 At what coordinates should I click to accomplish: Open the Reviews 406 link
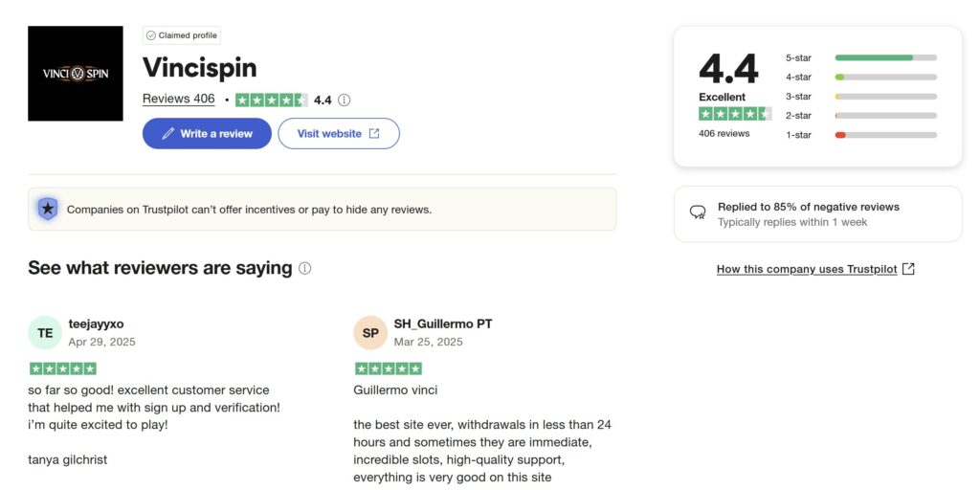[x=179, y=99]
